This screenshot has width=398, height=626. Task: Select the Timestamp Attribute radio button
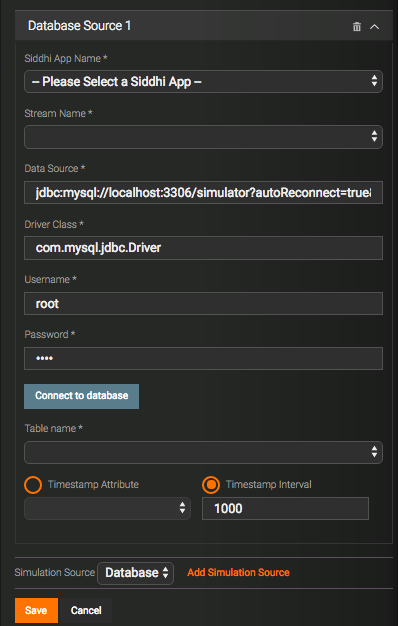33,485
